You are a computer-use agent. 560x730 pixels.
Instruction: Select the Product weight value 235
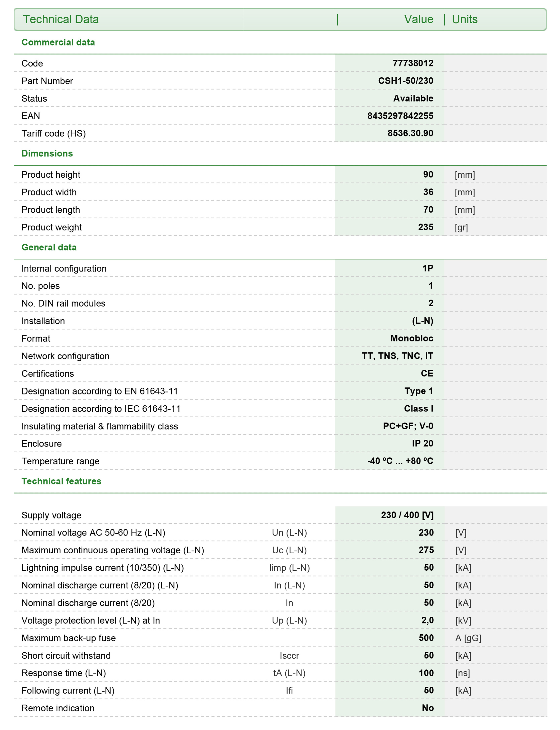click(x=426, y=227)
